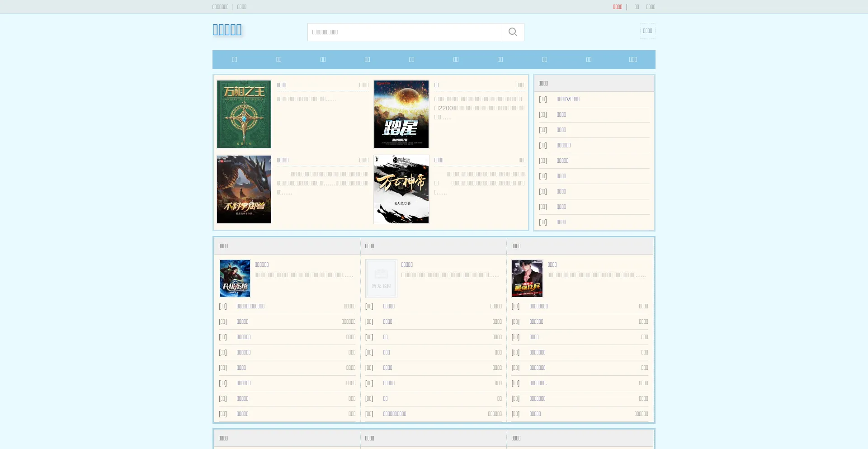Image resolution: width=868 pixels, height=449 pixels.
Task: Select the last tab in blue navigation bar
Action: coord(633,60)
